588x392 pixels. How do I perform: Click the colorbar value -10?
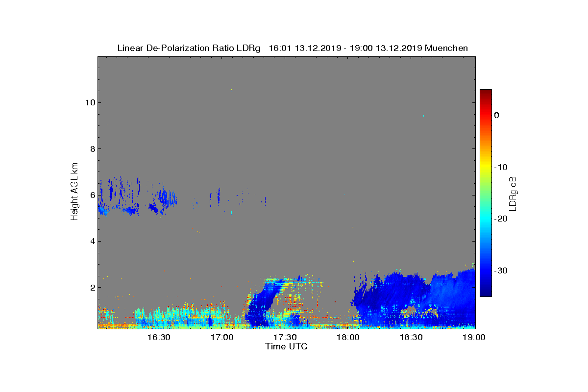pyautogui.click(x=500, y=167)
